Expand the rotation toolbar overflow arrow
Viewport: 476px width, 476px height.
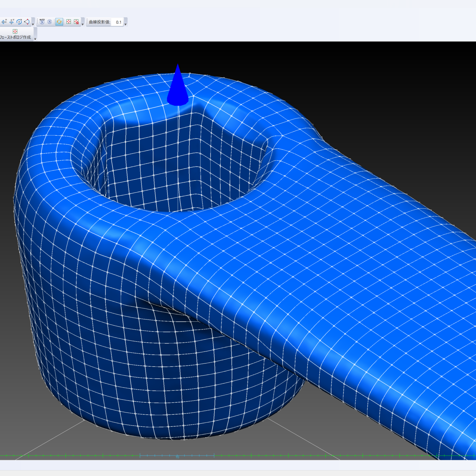point(33,24)
